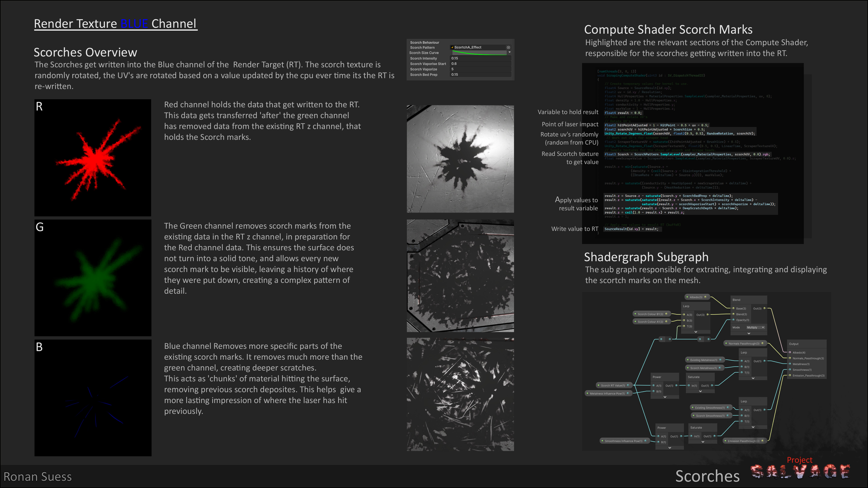Click the In(1) port on the Saturate node
The height and width of the screenshot is (488, 868).
689,385
